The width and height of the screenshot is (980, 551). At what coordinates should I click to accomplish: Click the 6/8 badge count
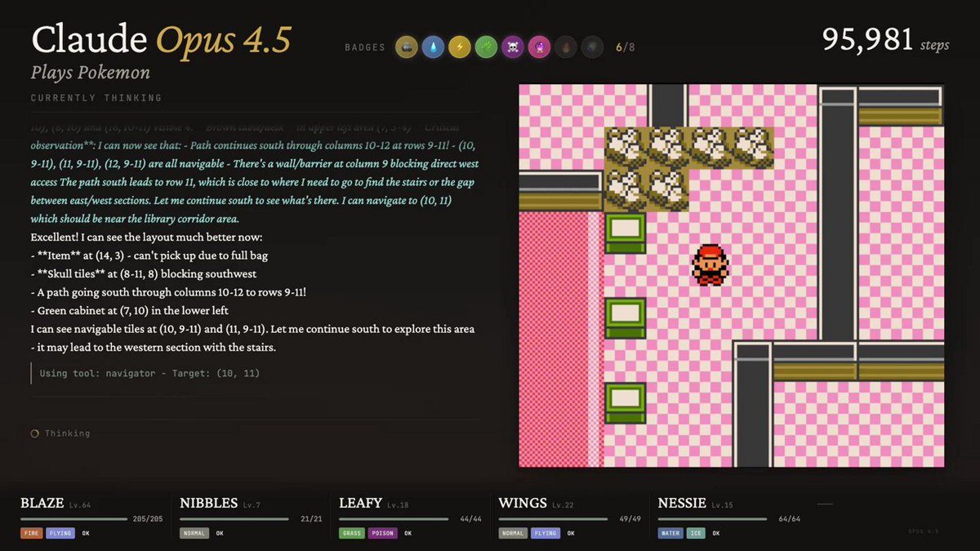tap(625, 47)
